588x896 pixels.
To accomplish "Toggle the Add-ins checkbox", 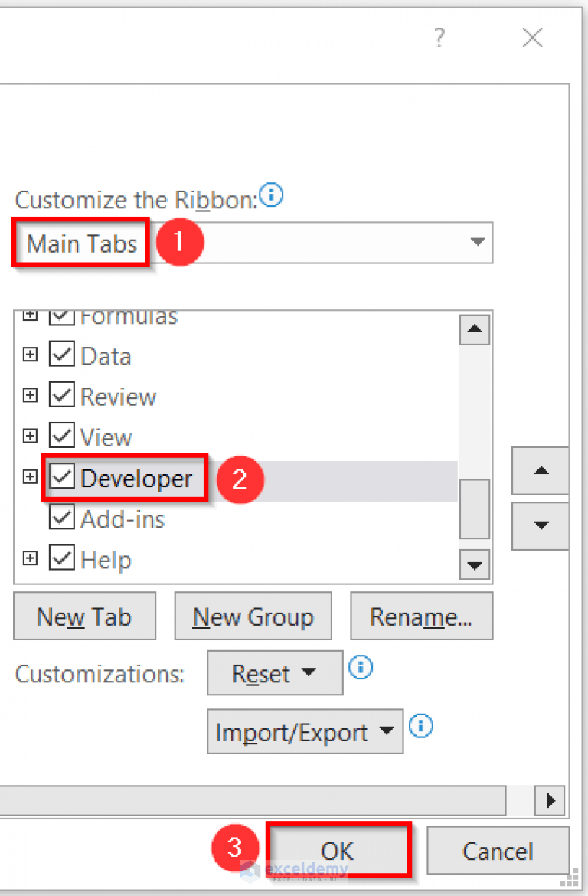I will click(61, 518).
